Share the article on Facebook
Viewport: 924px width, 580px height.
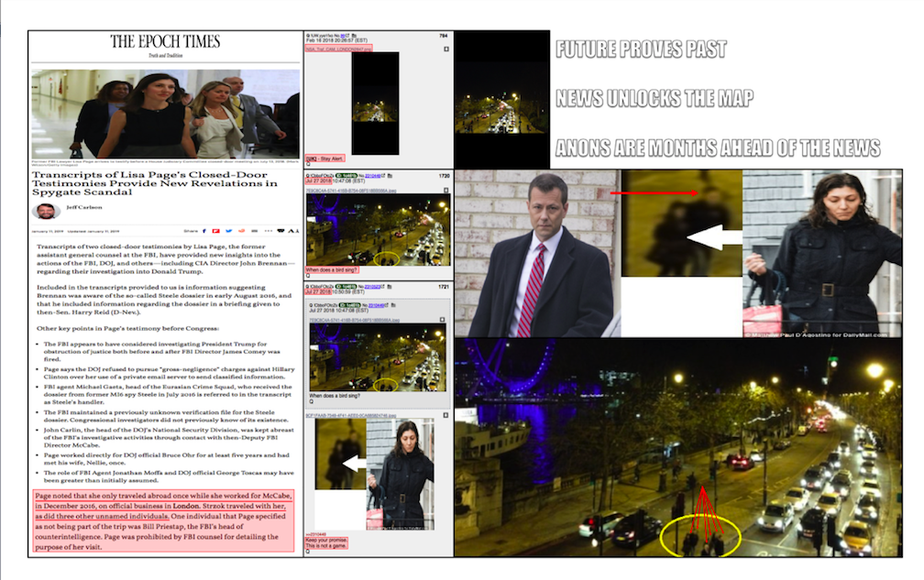click(204, 231)
